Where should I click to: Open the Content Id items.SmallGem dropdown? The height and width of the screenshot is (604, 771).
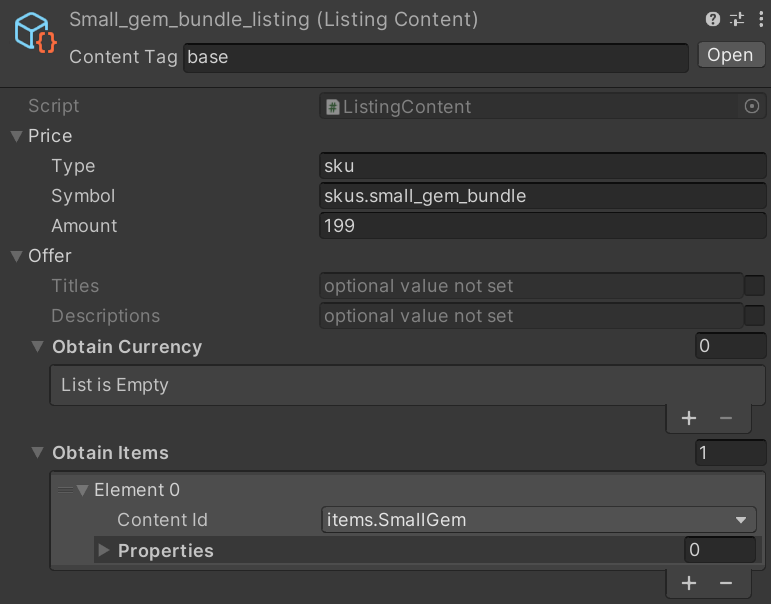coord(539,520)
